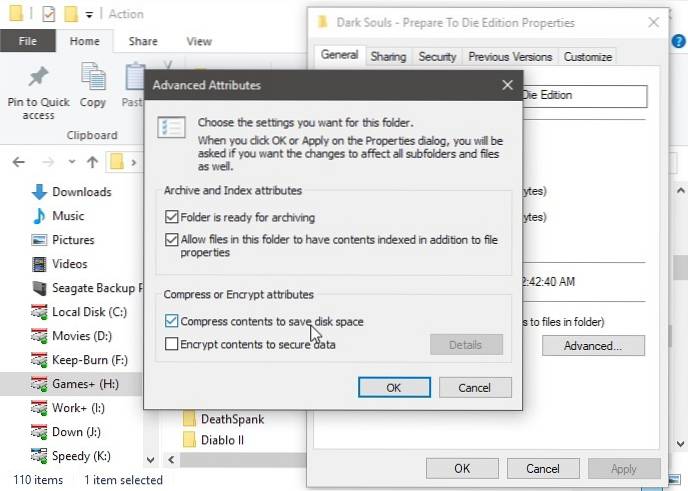688x491 pixels.
Task: Select the Seagate Backup drive icon
Action: pyautogui.click(x=40, y=288)
